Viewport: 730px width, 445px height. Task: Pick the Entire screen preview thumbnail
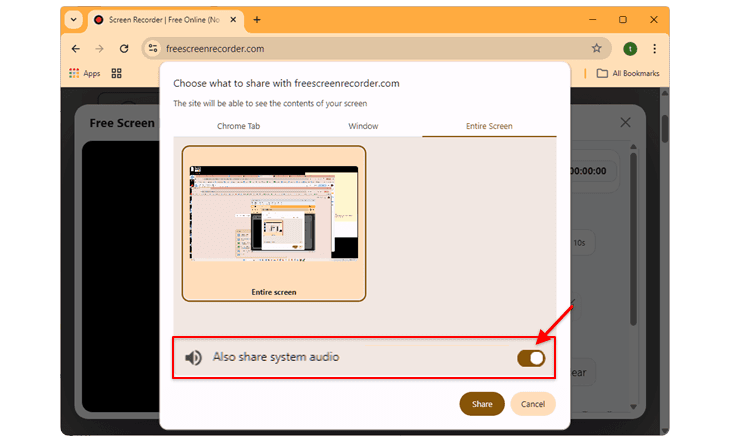(x=274, y=223)
